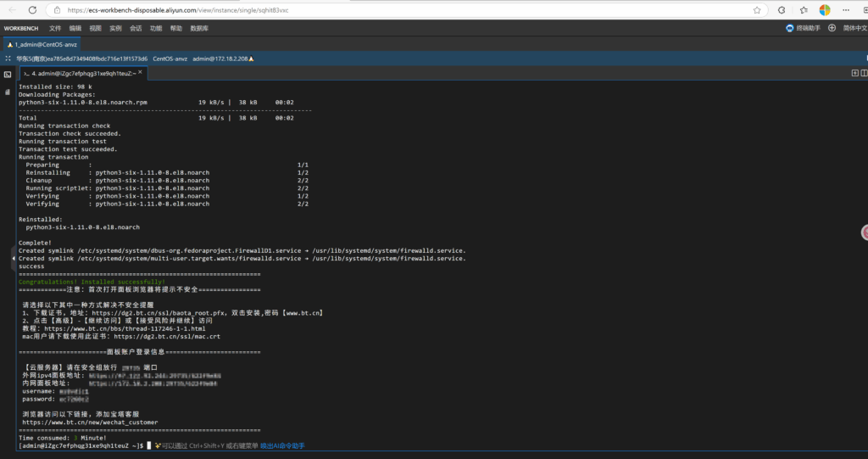The width and height of the screenshot is (868, 459).
Task: Open the 简体中文 language dropdown
Action: coord(855,28)
